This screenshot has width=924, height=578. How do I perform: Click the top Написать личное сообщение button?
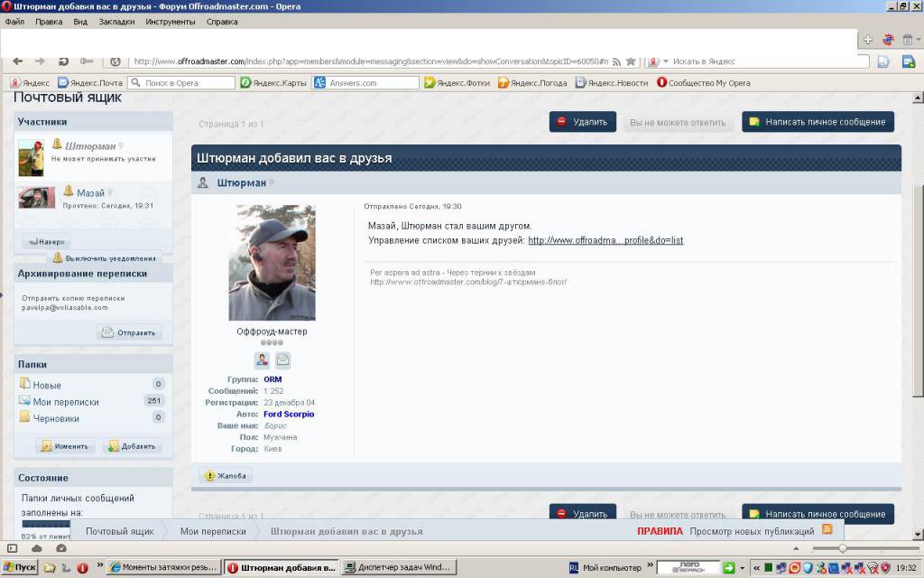click(818, 122)
